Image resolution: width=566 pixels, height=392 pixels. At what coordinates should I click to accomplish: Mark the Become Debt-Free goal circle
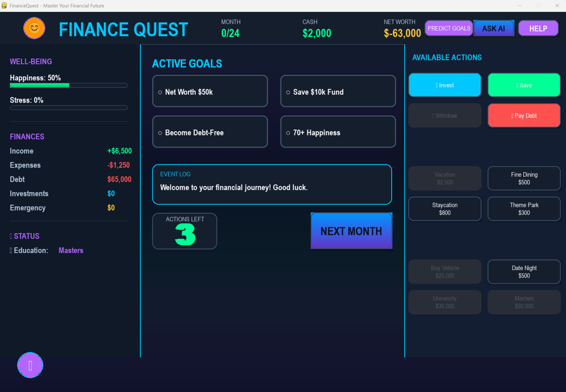[160, 133]
